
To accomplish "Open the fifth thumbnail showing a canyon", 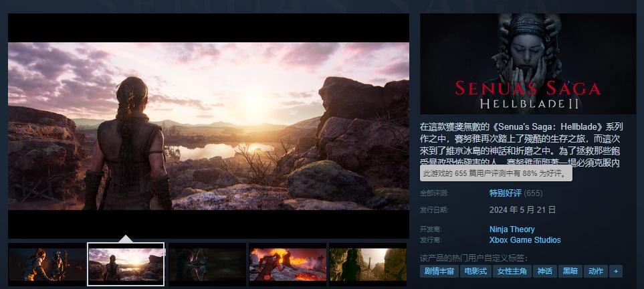I will coord(368,264).
